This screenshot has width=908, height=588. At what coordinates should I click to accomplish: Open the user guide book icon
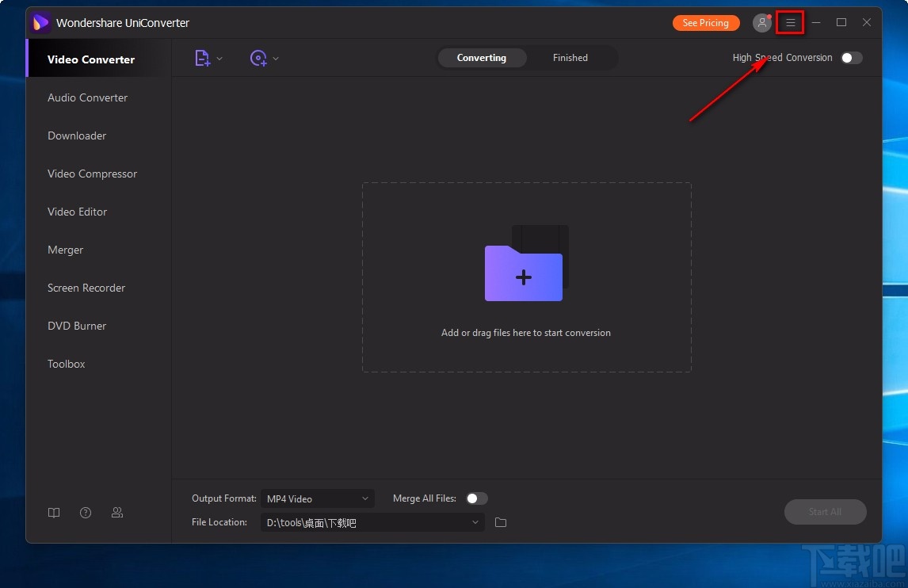pos(54,513)
